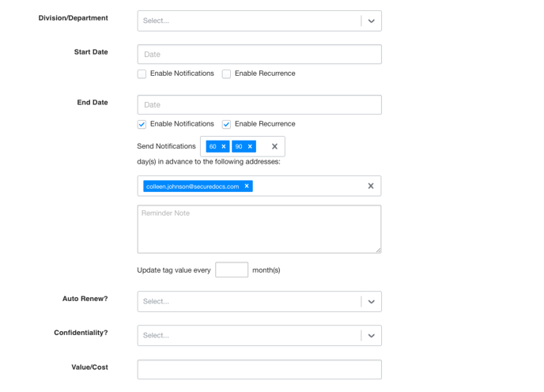The image size is (544, 392).
Task: Click the Confidentiality? chevron arrow
Action: (x=371, y=335)
